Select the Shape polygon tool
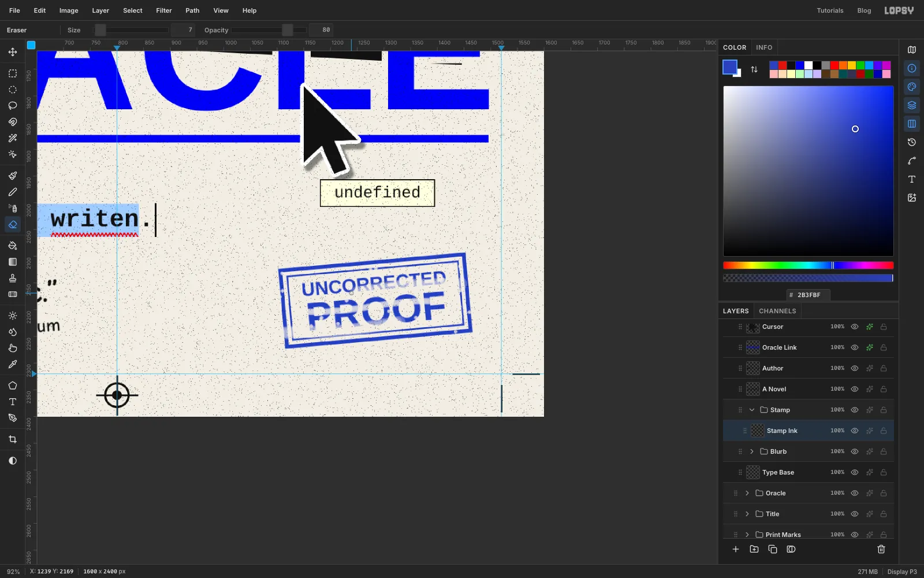The height and width of the screenshot is (578, 924). point(13,386)
